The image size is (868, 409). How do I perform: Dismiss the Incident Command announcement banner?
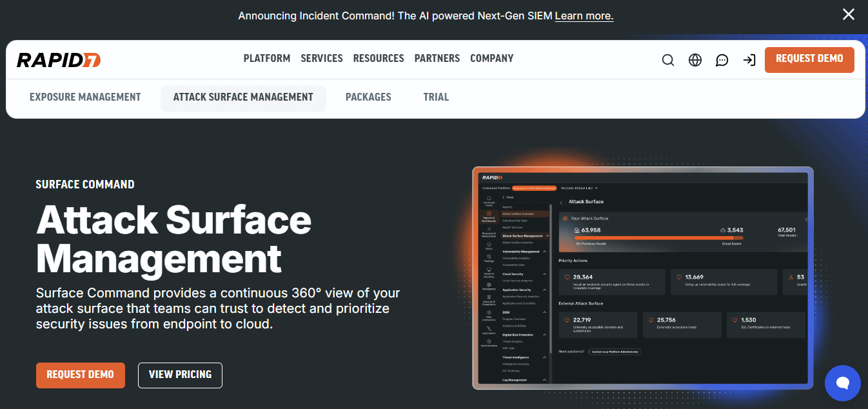[848, 14]
